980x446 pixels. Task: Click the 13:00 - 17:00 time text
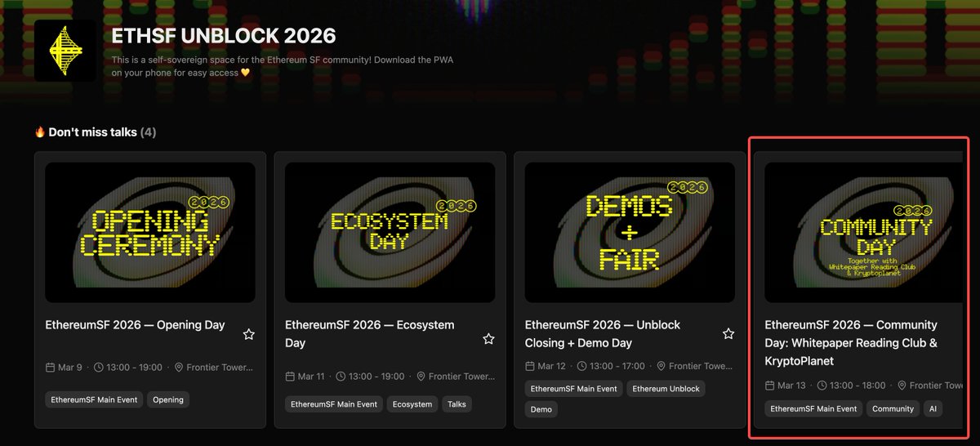[617, 366]
